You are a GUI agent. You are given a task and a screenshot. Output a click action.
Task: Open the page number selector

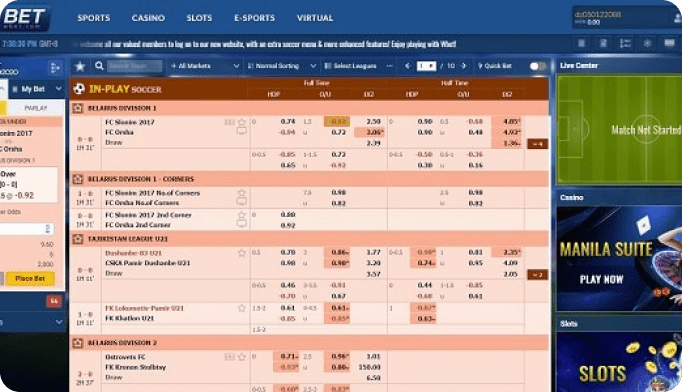[x=426, y=66]
